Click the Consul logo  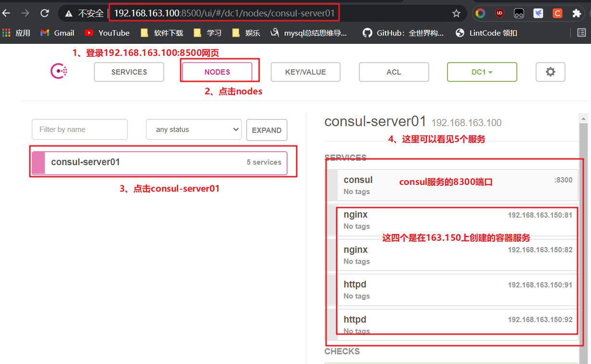(x=59, y=72)
